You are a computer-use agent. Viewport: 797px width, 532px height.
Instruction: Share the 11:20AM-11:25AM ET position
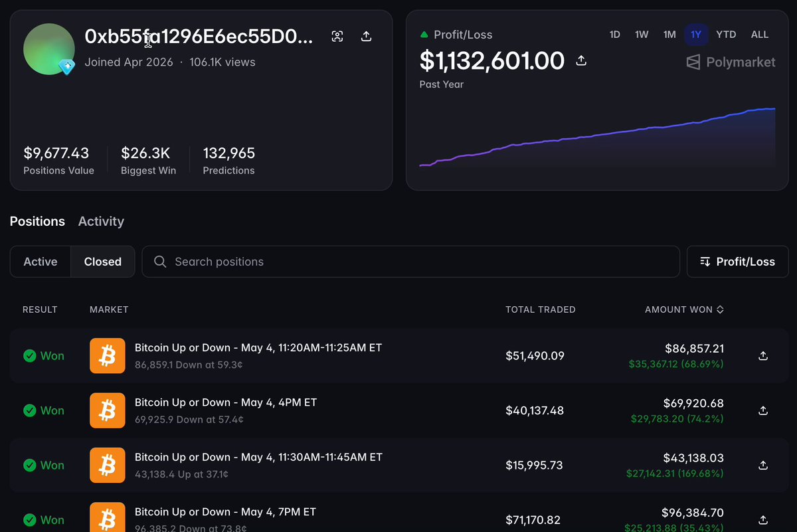[x=763, y=356]
